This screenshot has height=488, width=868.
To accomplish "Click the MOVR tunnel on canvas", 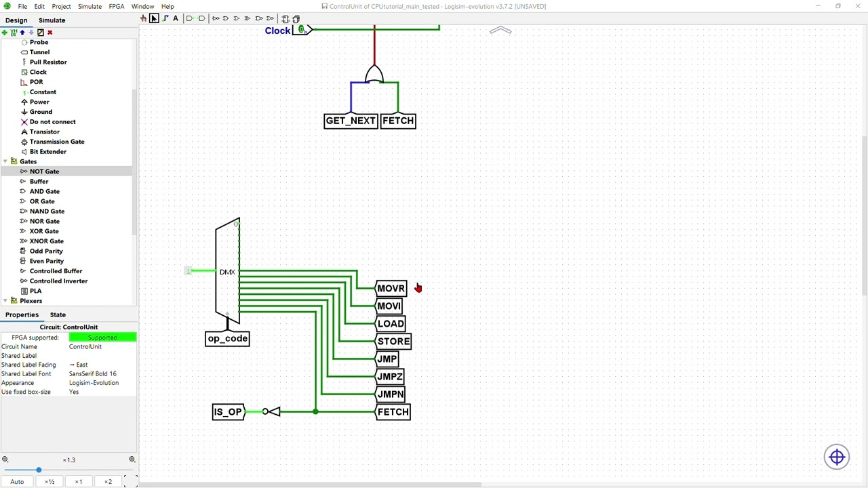I will pos(391,288).
